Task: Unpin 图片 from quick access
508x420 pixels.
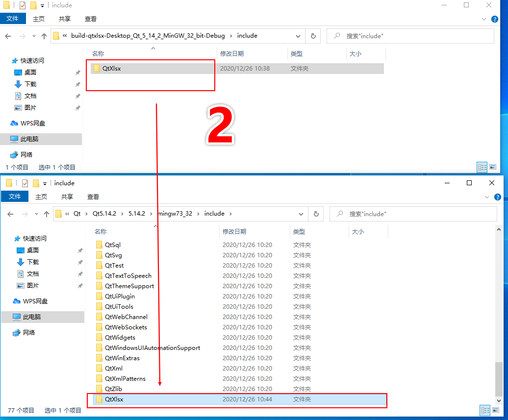Action: pos(77,107)
